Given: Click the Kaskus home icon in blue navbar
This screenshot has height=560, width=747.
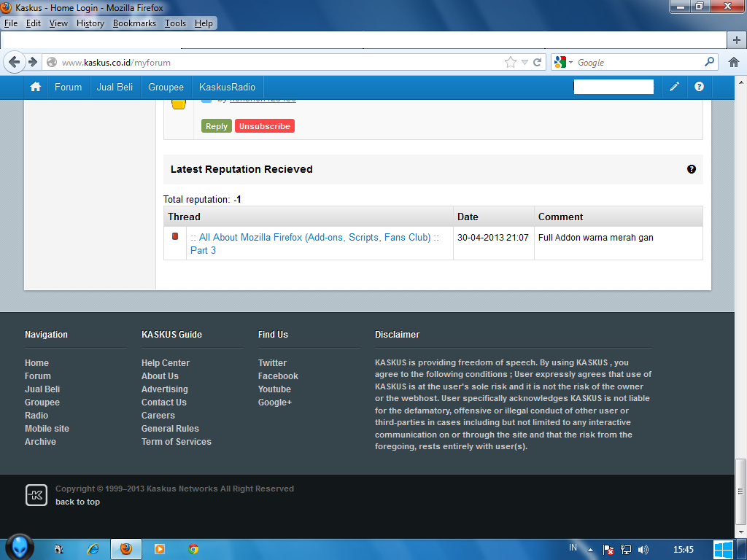Looking at the screenshot, I should [x=35, y=87].
